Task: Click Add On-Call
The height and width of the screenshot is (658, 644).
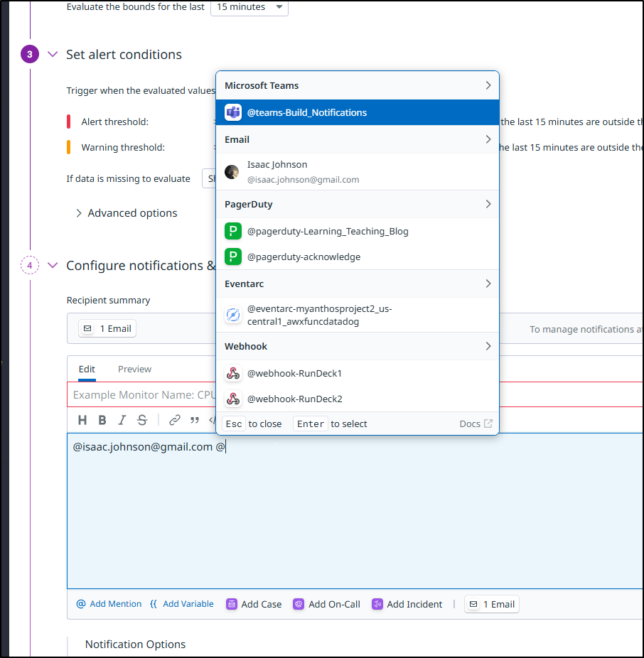Action: click(326, 604)
